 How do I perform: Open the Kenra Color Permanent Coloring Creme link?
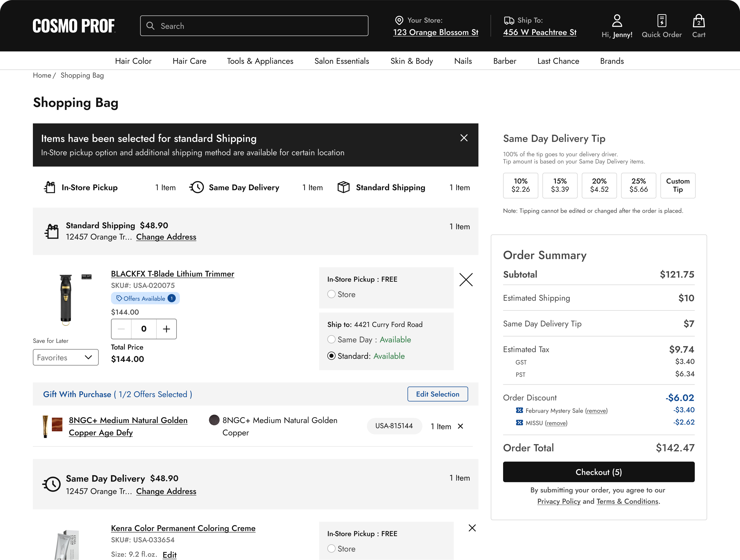[183, 528]
